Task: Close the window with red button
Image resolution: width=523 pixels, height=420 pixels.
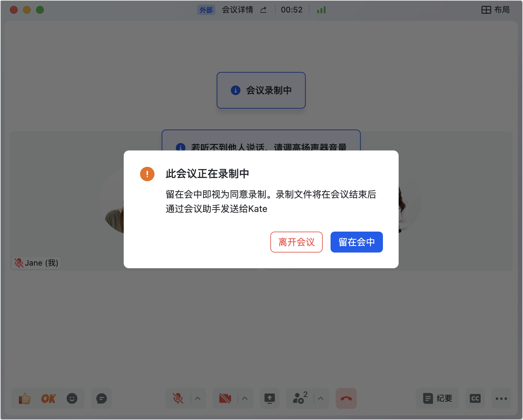Action: pos(14,10)
